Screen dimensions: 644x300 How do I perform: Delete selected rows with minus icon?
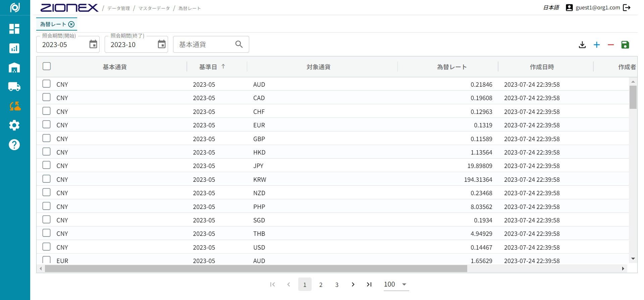point(611,45)
